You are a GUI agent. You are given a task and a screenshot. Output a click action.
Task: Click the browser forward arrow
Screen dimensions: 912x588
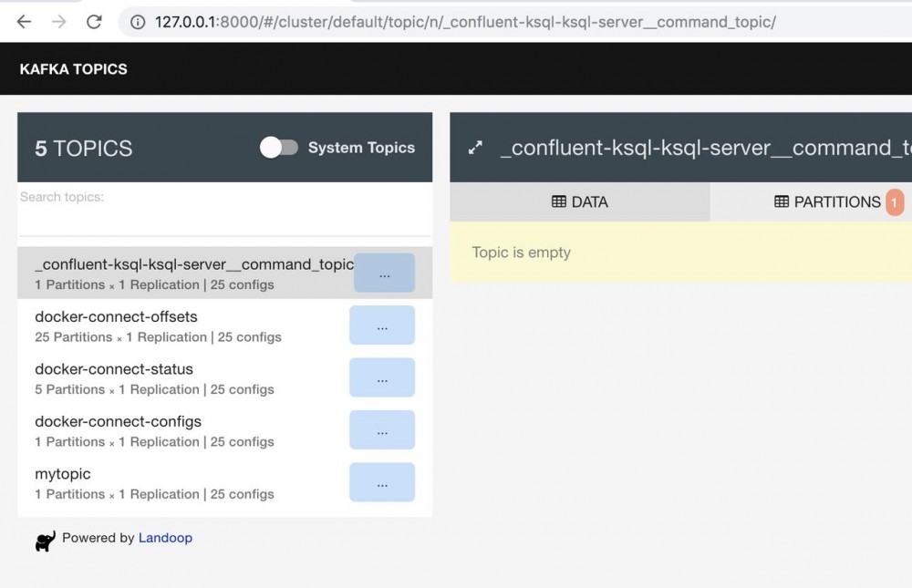click(59, 22)
